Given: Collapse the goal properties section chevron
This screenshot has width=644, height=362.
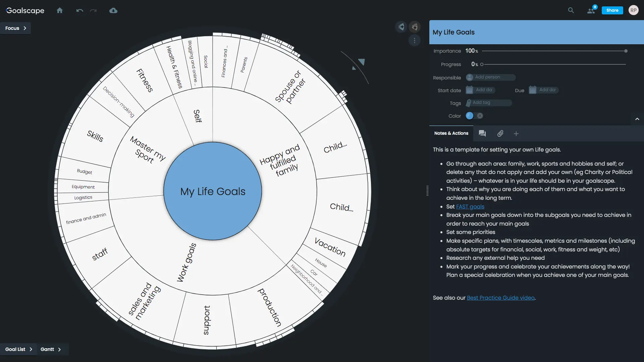Looking at the screenshot, I should [637, 119].
